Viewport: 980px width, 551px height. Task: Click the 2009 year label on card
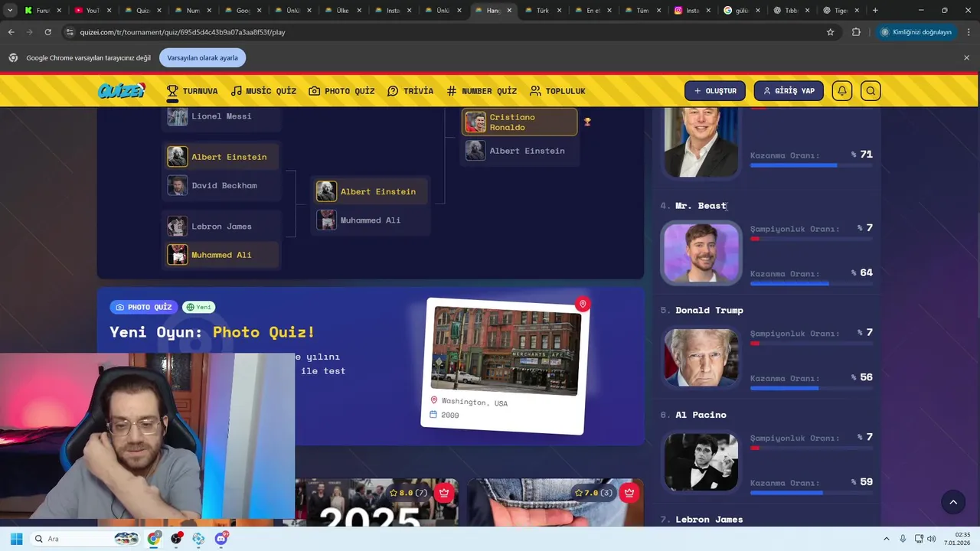tap(450, 415)
